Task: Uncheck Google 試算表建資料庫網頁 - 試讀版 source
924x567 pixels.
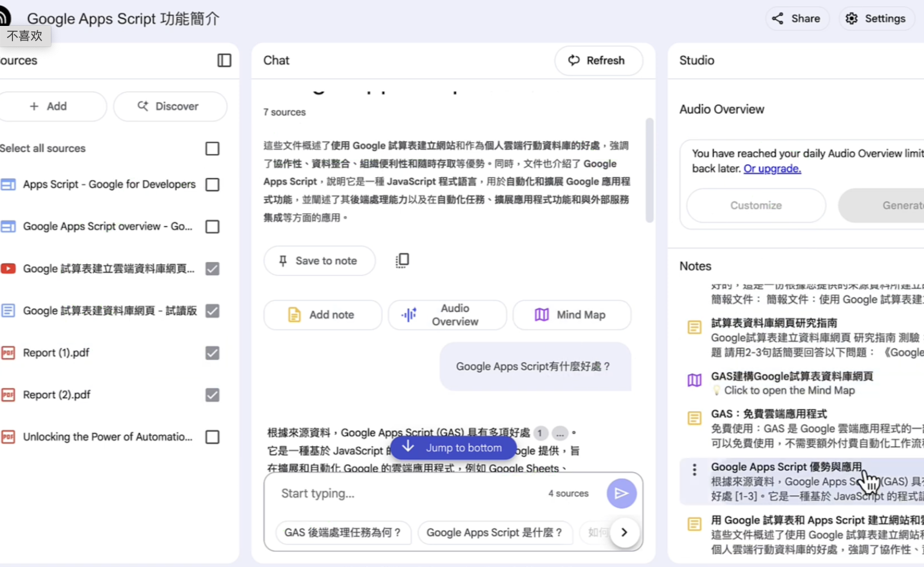Action: [x=212, y=310]
